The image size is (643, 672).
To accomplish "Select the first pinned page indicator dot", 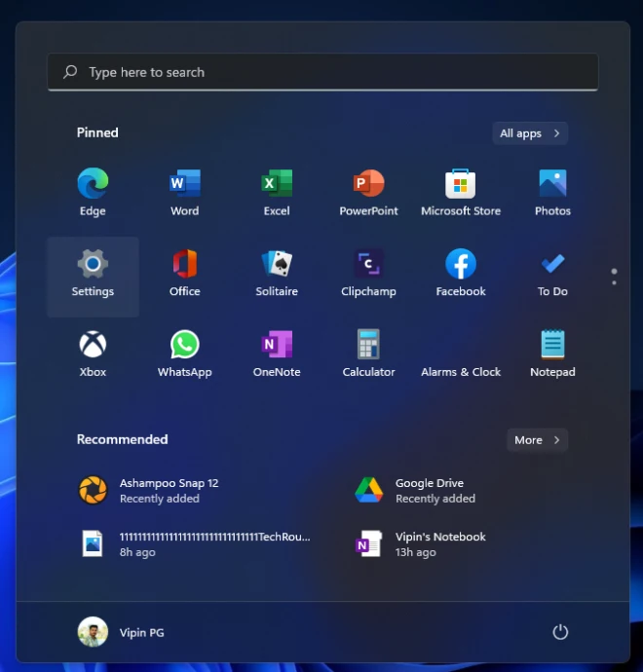I will tap(615, 272).
